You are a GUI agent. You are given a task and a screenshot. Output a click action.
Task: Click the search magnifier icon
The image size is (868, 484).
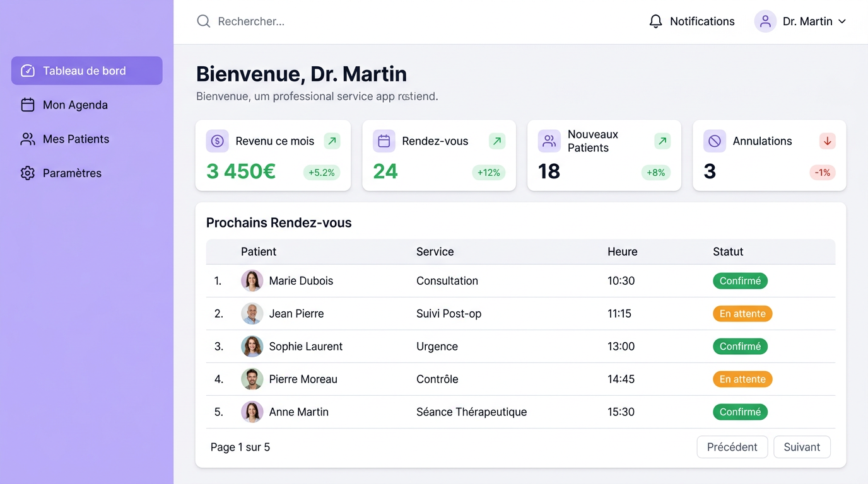tap(203, 21)
